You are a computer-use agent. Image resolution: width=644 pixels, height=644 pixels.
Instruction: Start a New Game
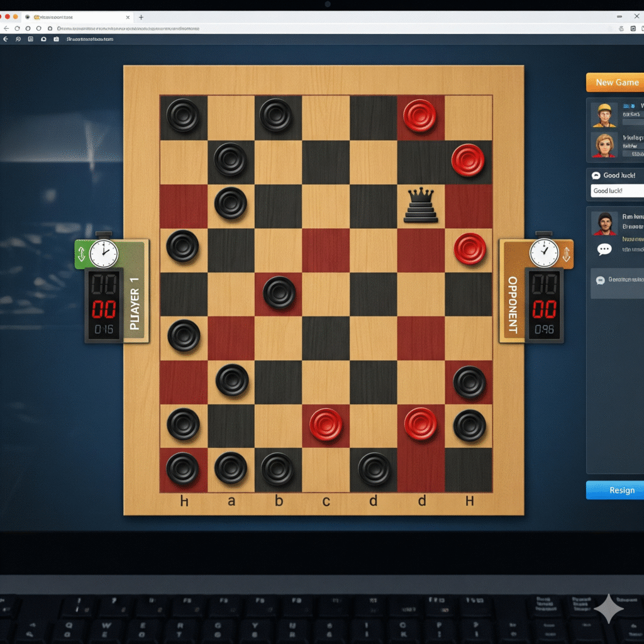pos(616,82)
